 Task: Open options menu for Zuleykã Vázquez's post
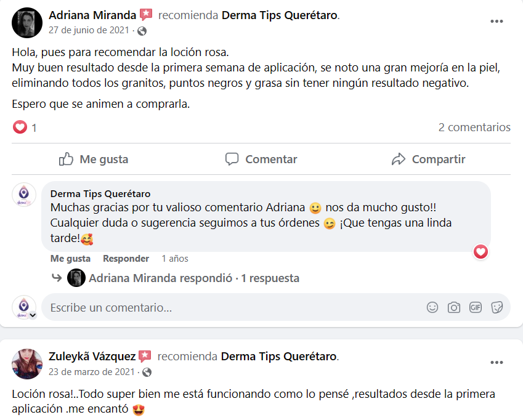pos(497,361)
